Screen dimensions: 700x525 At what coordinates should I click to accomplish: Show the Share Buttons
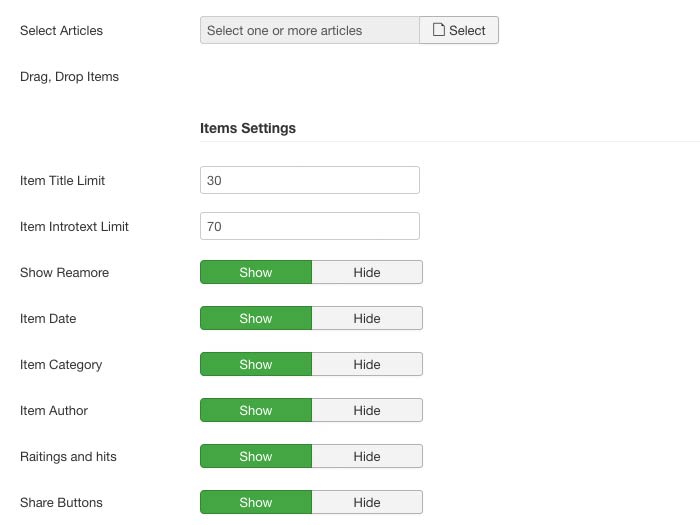click(256, 502)
